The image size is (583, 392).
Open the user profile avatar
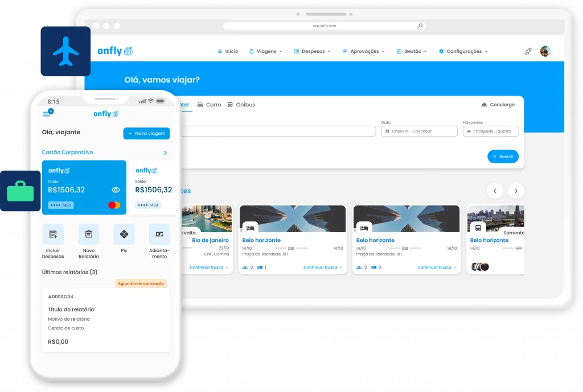pos(545,51)
